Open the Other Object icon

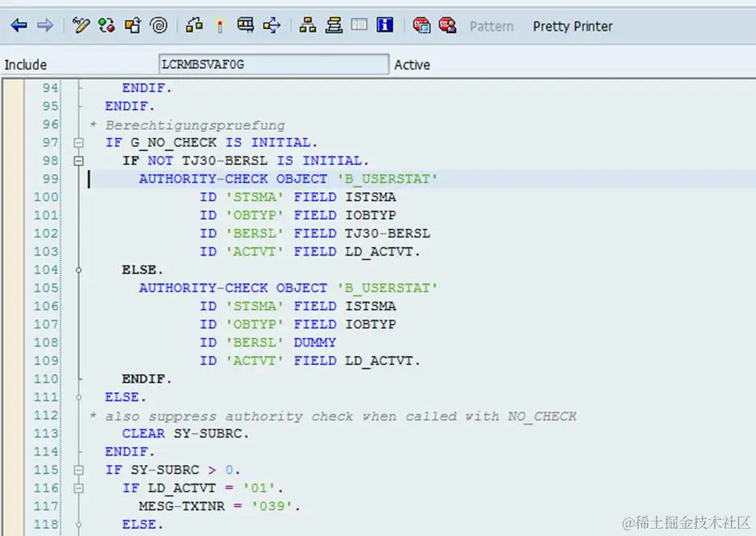click(x=132, y=25)
